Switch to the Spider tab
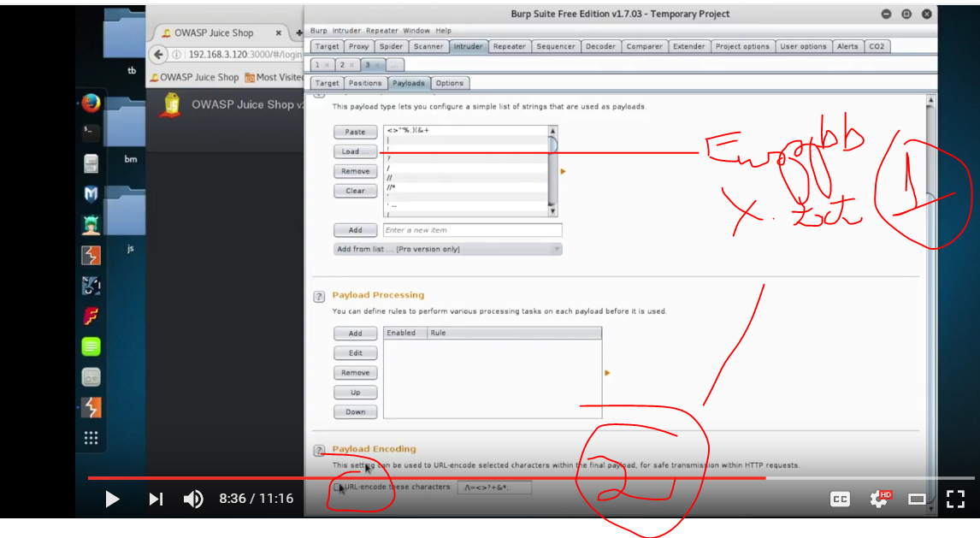 coord(392,46)
